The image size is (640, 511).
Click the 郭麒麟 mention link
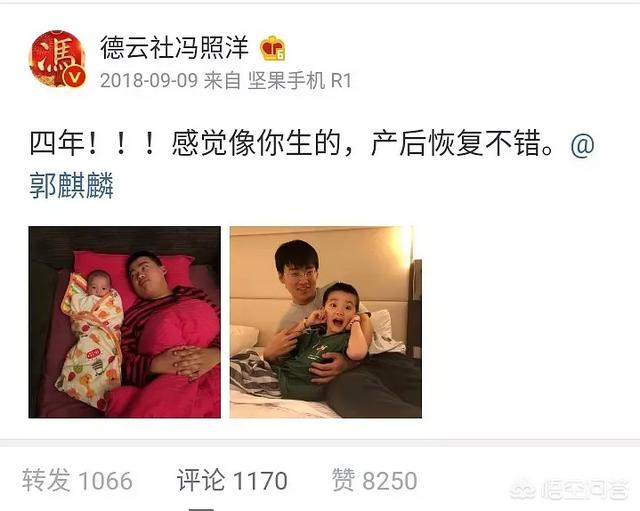pyautogui.click(x=72, y=186)
